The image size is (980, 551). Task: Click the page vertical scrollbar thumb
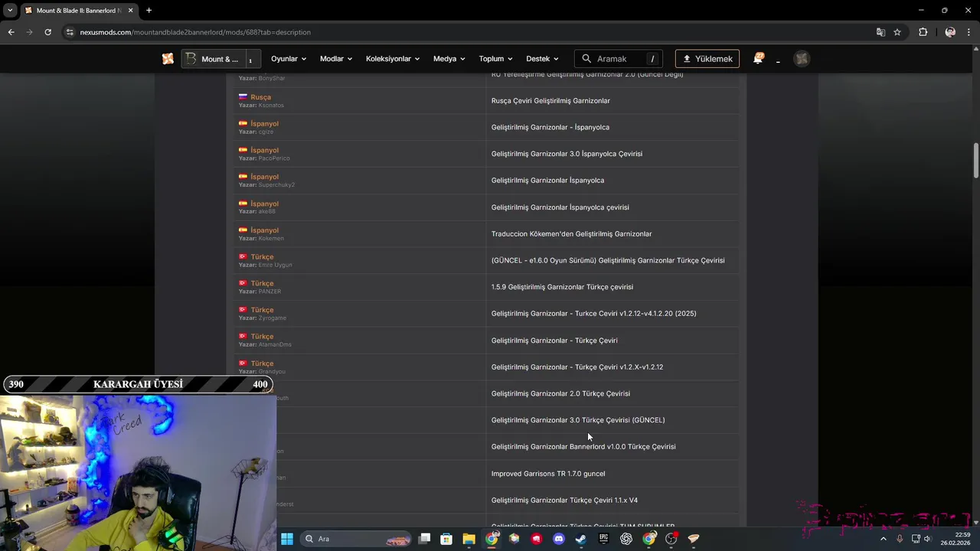(x=976, y=161)
